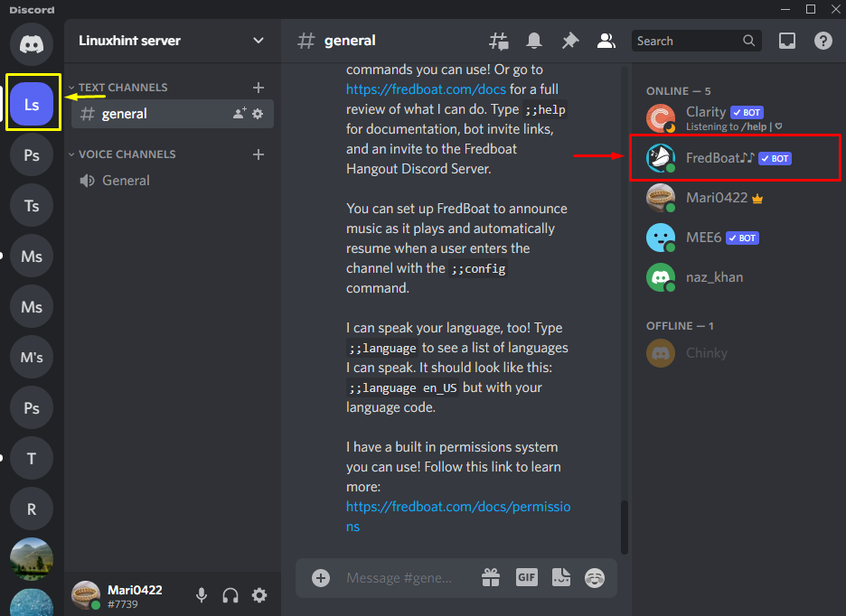Viewport: 846px width, 616px height.
Task: Click FredBoat's avatar
Action: (x=661, y=158)
